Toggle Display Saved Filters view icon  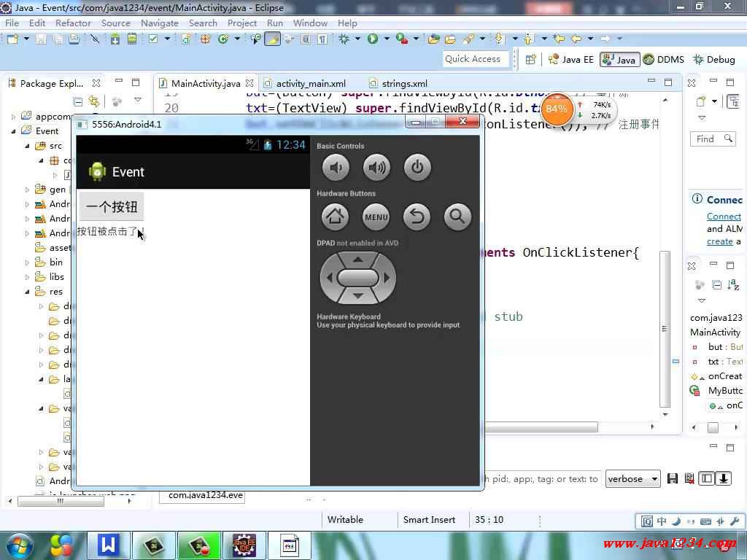[x=706, y=478]
